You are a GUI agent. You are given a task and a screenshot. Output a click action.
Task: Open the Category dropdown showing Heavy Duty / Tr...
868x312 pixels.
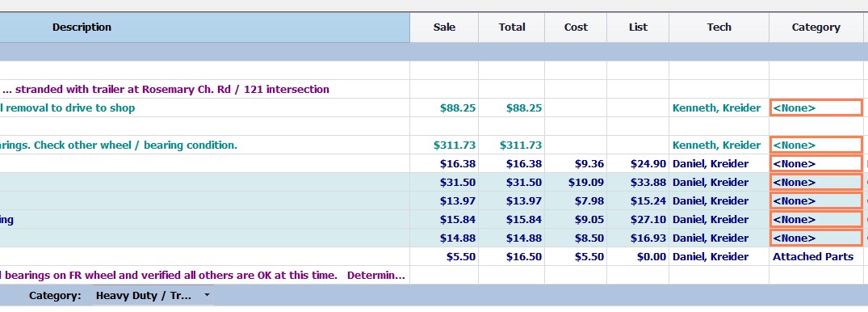point(153,295)
